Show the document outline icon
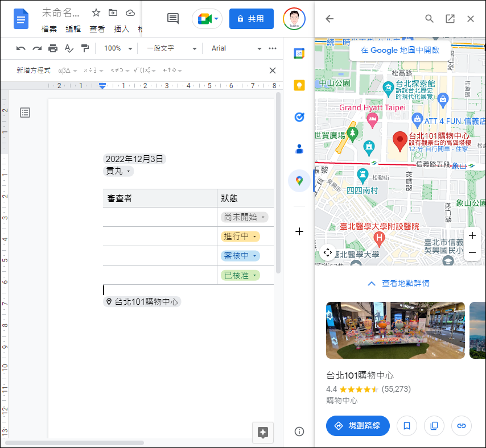Viewport: 486px width, 448px height. click(x=25, y=113)
